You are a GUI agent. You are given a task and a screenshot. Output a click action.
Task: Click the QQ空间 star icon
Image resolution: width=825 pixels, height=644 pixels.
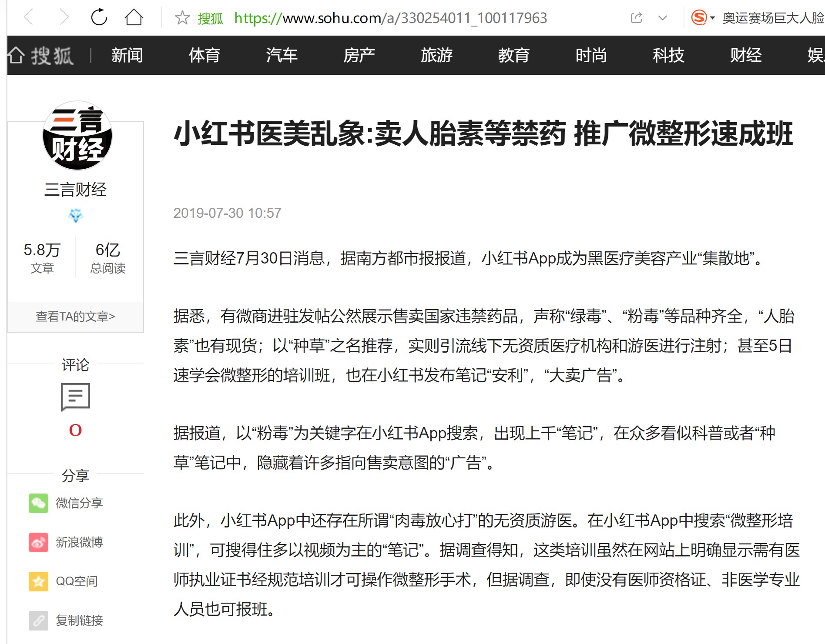pyautogui.click(x=39, y=581)
